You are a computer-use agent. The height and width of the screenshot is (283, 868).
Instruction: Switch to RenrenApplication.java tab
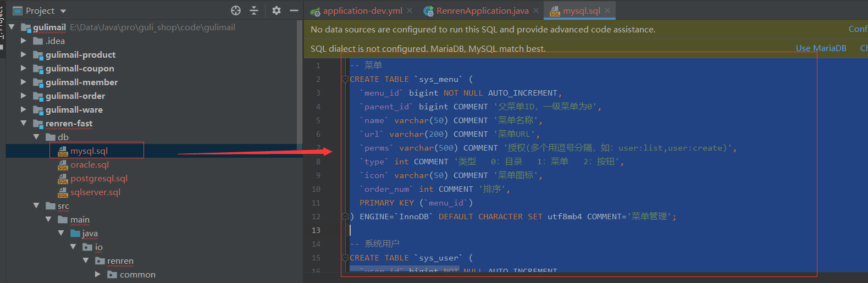(x=482, y=10)
